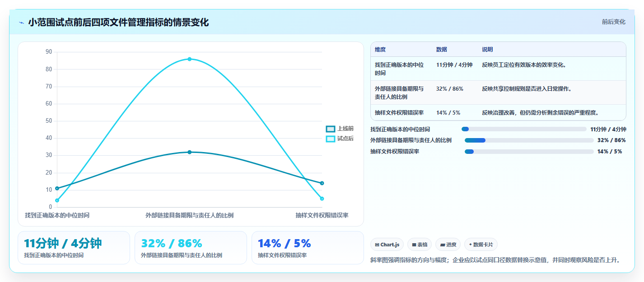This screenshot has width=644, height=282.
Task: Click the 表格 chip
Action: coord(420,245)
